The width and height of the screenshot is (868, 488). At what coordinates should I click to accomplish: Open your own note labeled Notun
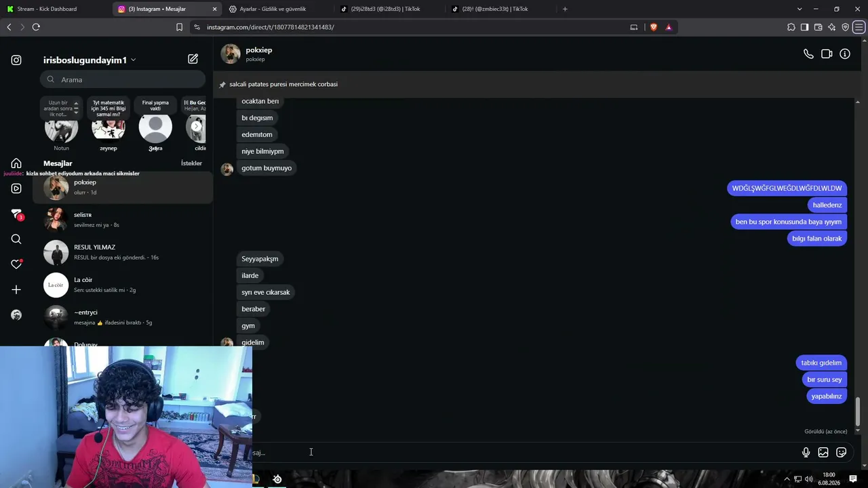point(61,125)
